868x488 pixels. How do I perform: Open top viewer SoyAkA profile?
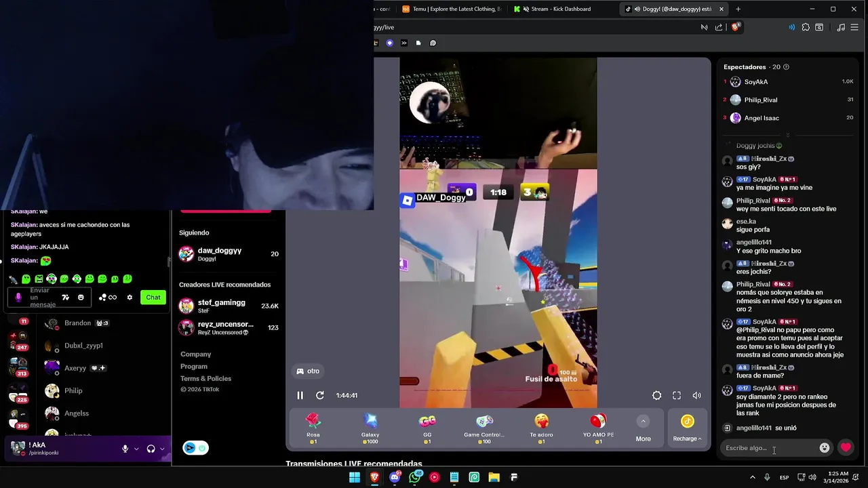[x=756, y=81]
